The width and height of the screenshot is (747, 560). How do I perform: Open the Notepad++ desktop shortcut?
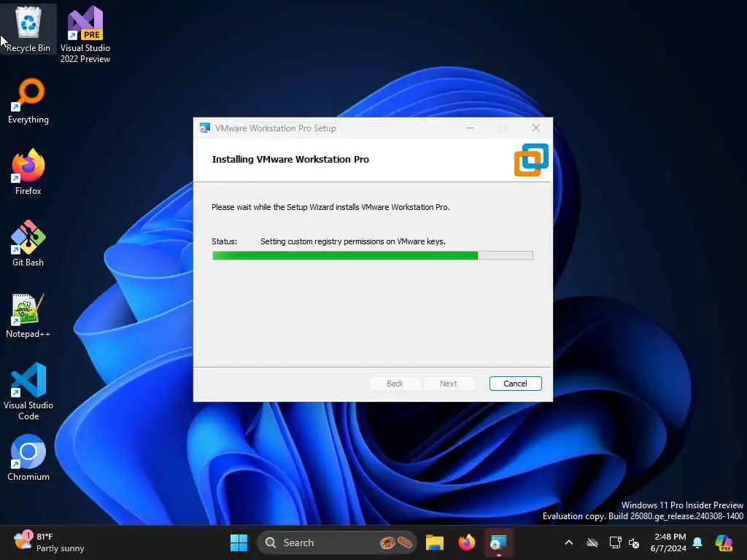tap(28, 315)
